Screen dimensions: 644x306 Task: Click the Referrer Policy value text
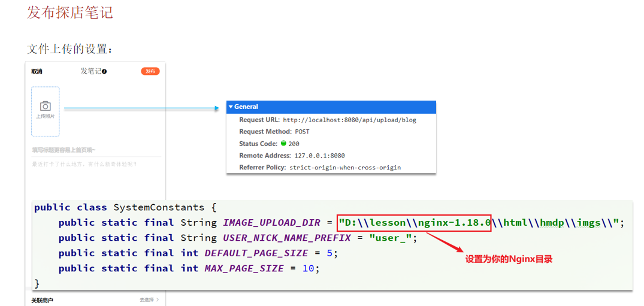[345, 168]
